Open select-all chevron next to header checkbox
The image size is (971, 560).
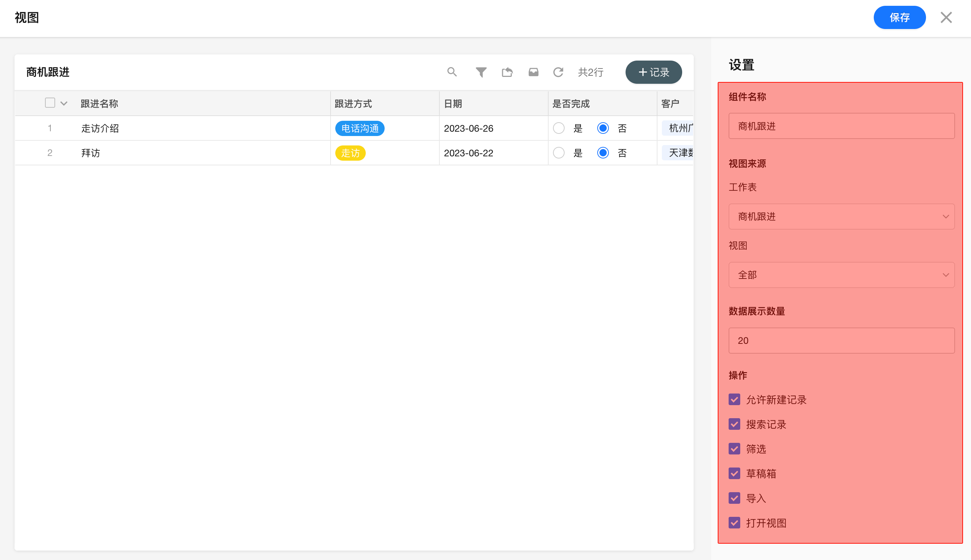point(64,103)
